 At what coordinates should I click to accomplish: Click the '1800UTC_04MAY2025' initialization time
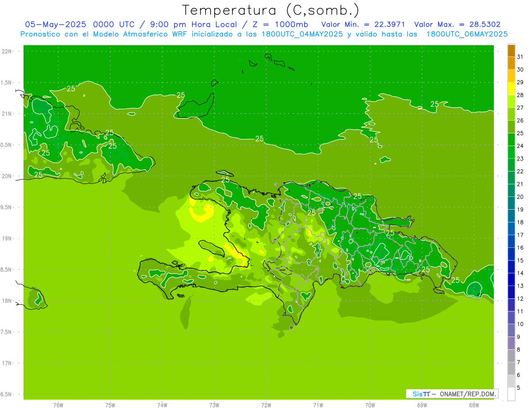pyautogui.click(x=302, y=34)
